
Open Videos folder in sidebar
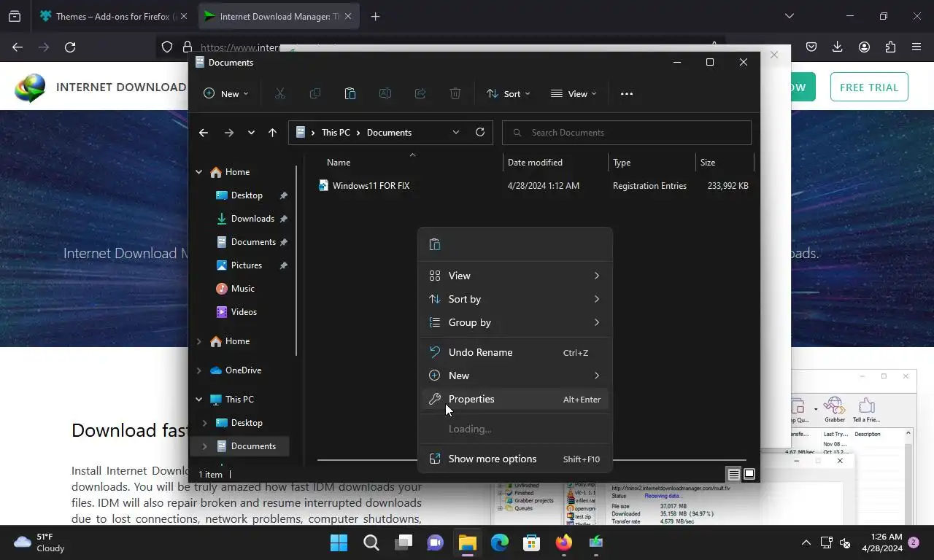click(244, 312)
